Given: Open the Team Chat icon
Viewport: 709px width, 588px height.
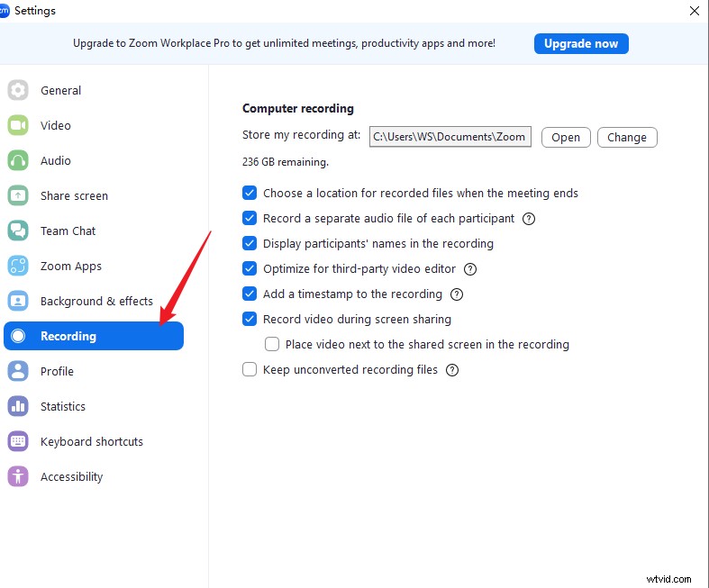Looking at the screenshot, I should [x=18, y=231].
